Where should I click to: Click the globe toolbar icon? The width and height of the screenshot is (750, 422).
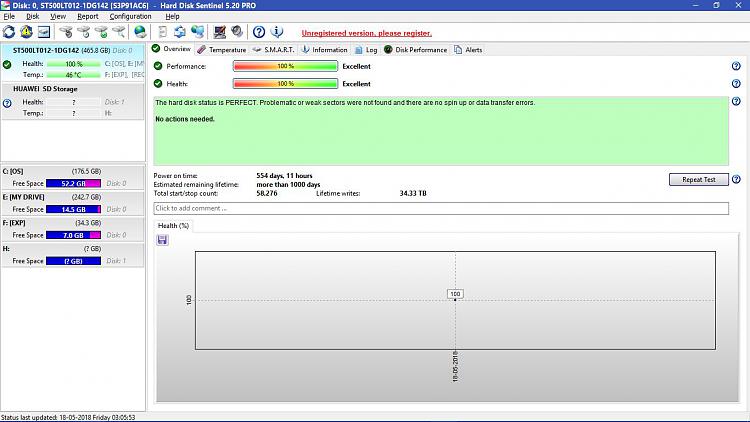pyautogui.click(x=140, y=32)
